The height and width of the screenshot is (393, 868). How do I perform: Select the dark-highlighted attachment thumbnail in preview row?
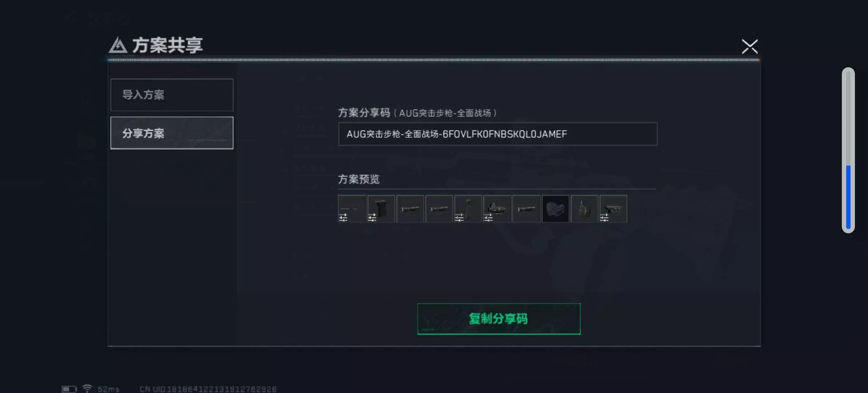(x=555, y=209)
